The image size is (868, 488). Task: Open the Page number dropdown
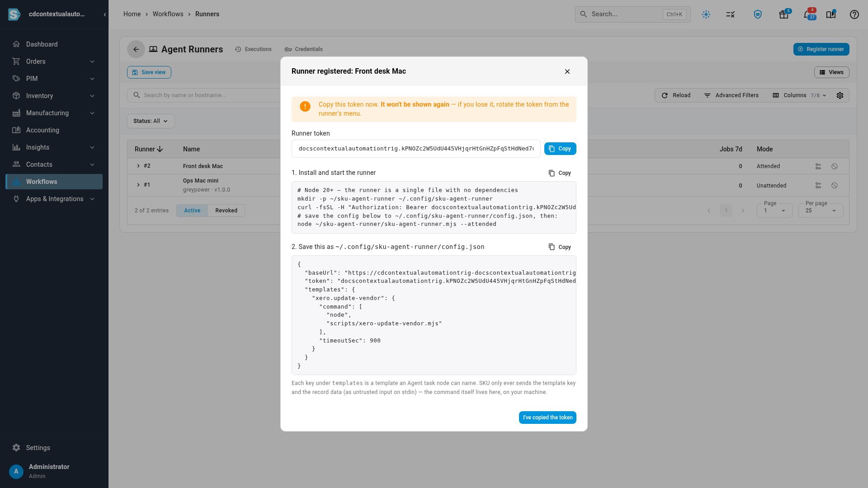[x=774, y=211]
